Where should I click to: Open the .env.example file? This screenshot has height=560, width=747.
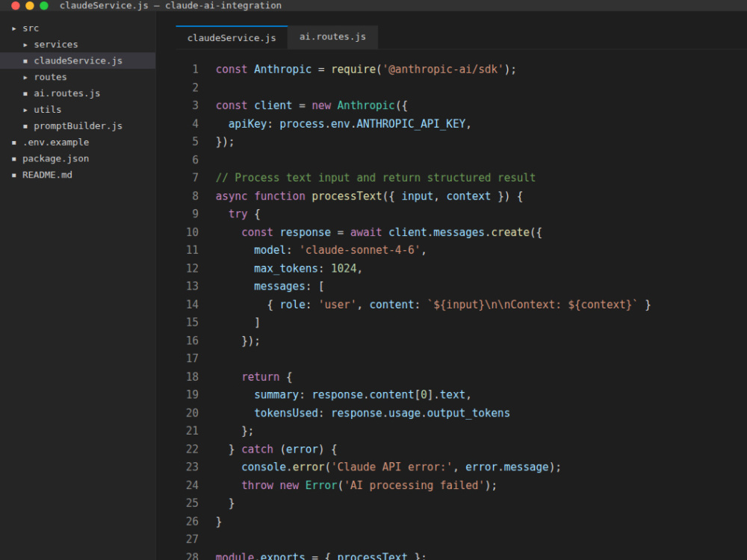(78, 143)
